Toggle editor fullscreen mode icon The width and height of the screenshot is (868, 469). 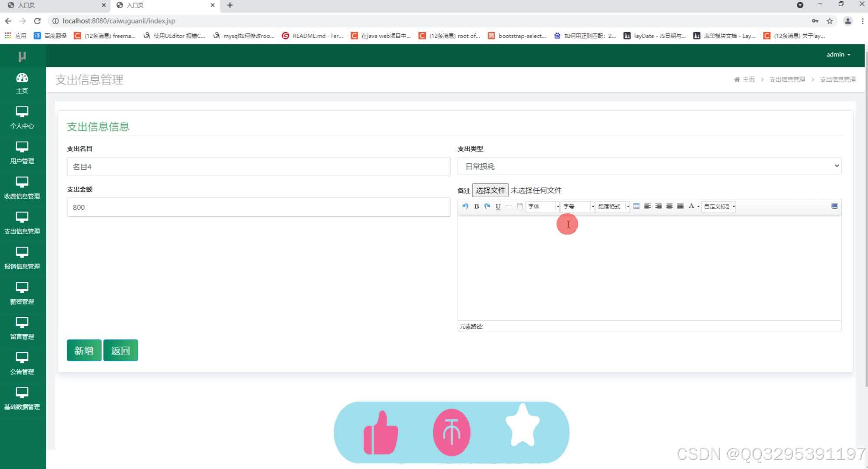[834, 206]
